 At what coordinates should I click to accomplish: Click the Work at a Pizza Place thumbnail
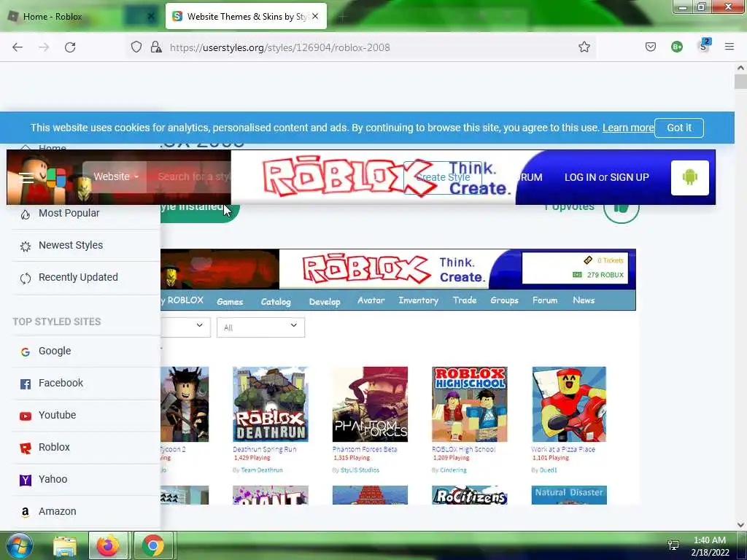coord(569,404)
